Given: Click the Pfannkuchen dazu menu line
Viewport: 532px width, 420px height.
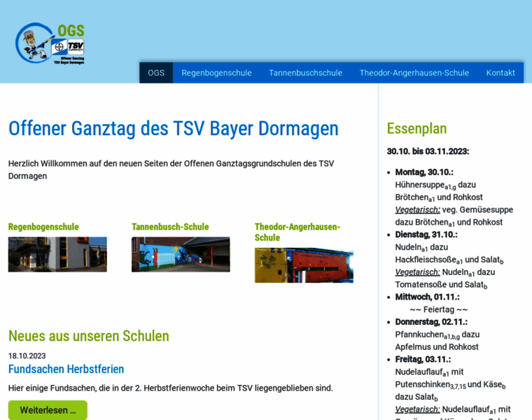Looking at the screenshot, I should click(437, 335).
